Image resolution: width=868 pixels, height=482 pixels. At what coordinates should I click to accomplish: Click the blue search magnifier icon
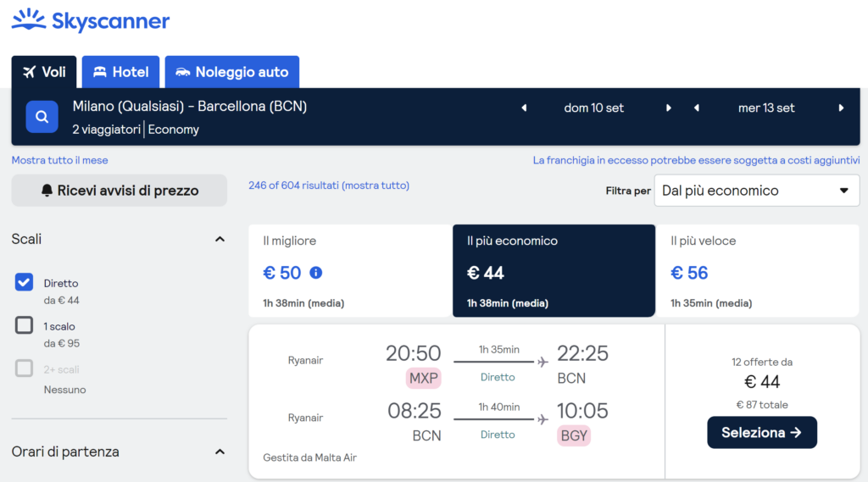[x=42, y=116]
